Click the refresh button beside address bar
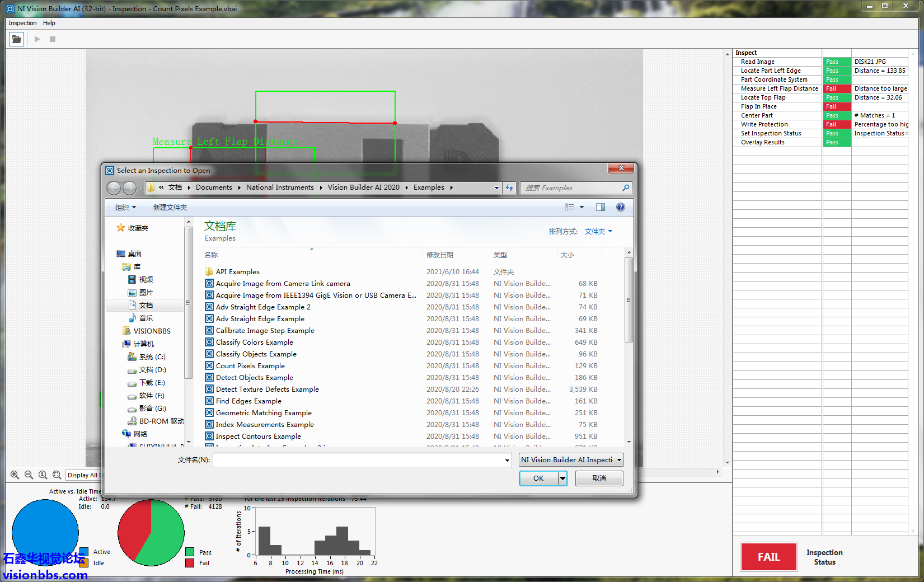Image resolution: width=924 pixels, height=582 pixels. click(509, 188)
